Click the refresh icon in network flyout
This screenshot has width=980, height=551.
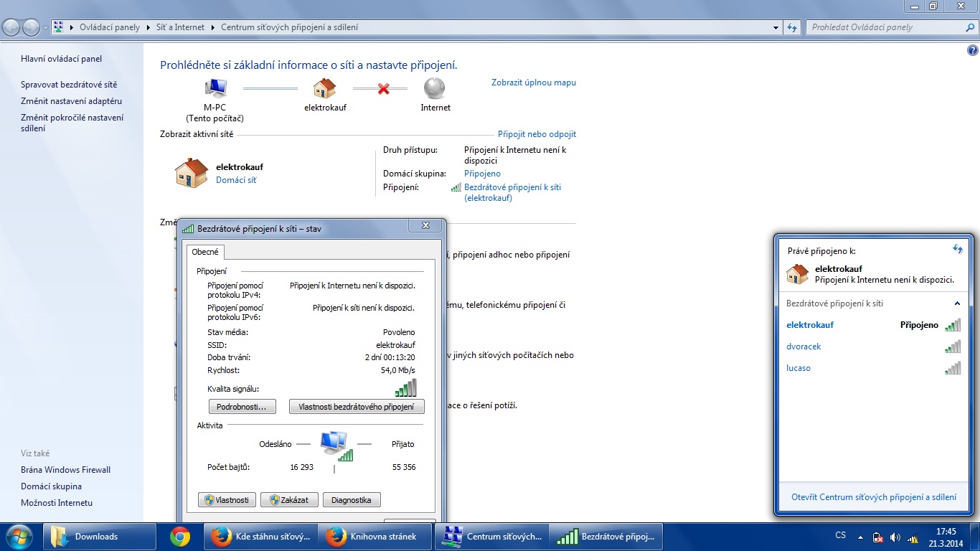[x=957, y=249]
